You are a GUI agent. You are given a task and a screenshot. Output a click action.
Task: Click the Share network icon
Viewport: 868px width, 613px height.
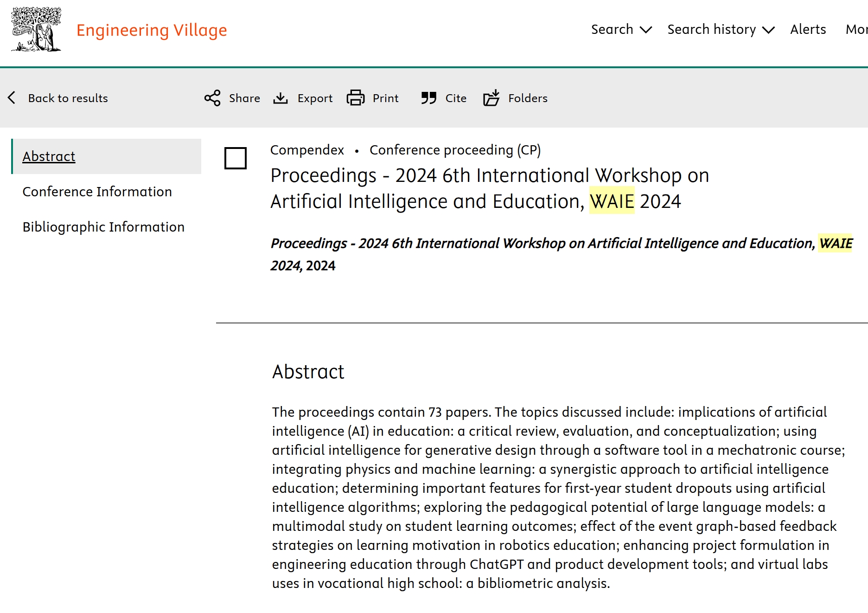pyautogui.click(x=212, y=98)
